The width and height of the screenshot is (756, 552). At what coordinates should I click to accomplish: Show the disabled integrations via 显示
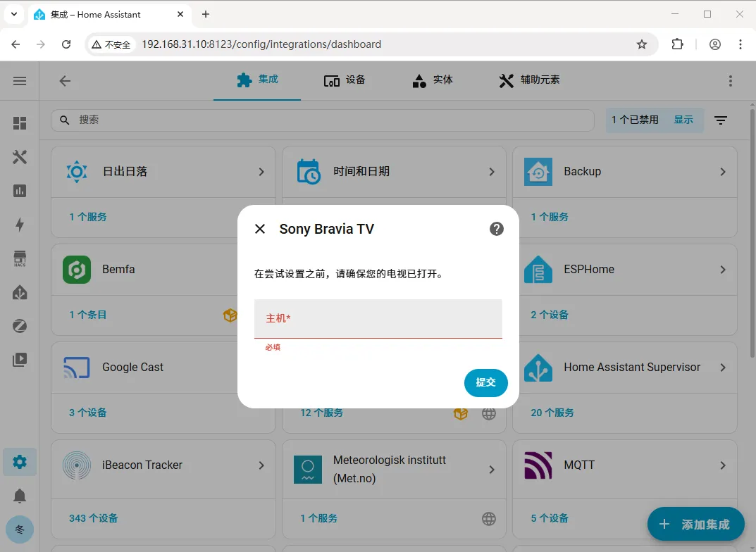click(683, 120)
